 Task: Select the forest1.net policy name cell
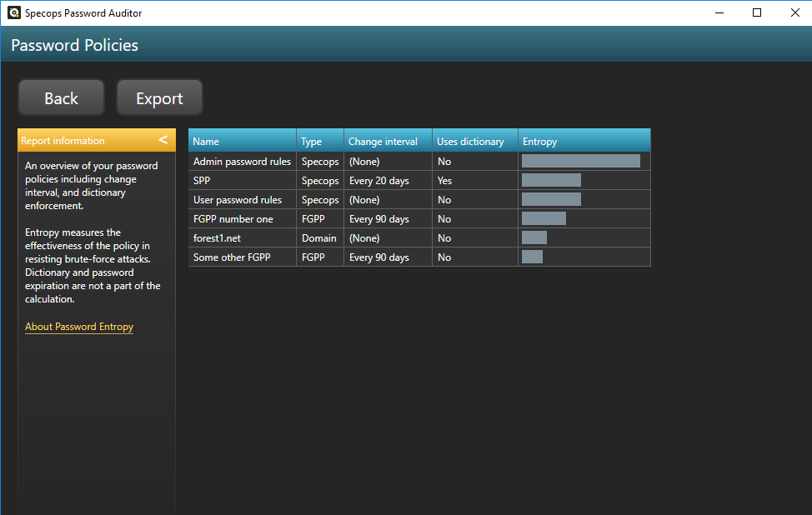point(243,238)
